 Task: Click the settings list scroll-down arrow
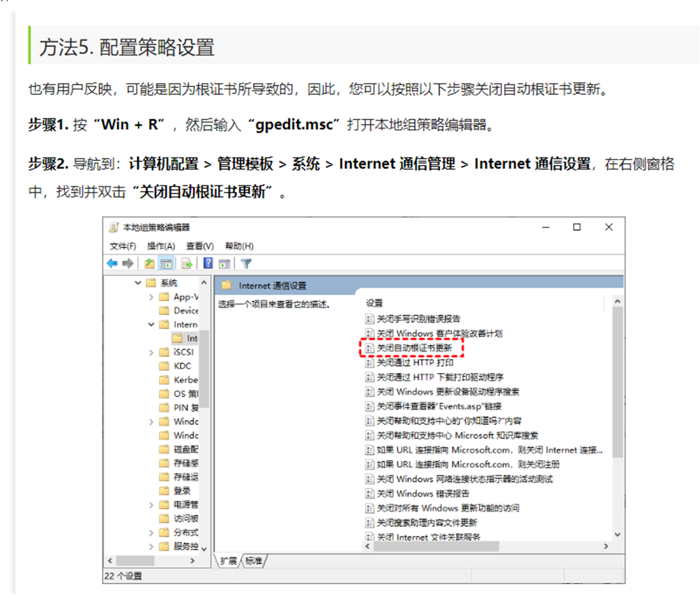618,535
